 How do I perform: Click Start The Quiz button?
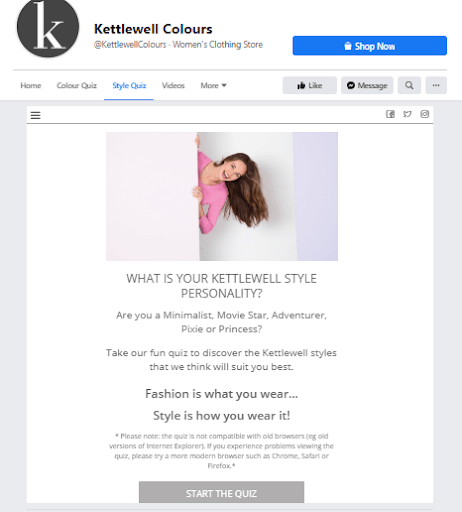pos(221,492)
